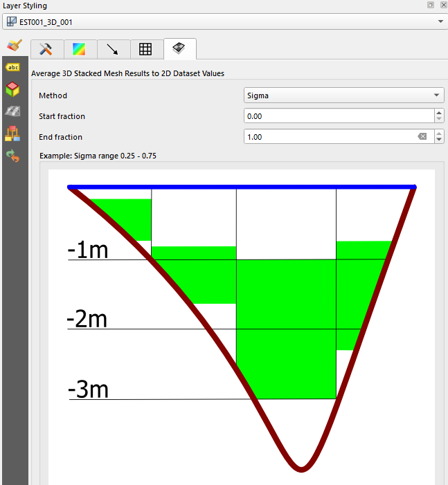The height and width of the screenshot is (485, 448).
Task: Close the Layer Styling panel
Action: point(442,5)
